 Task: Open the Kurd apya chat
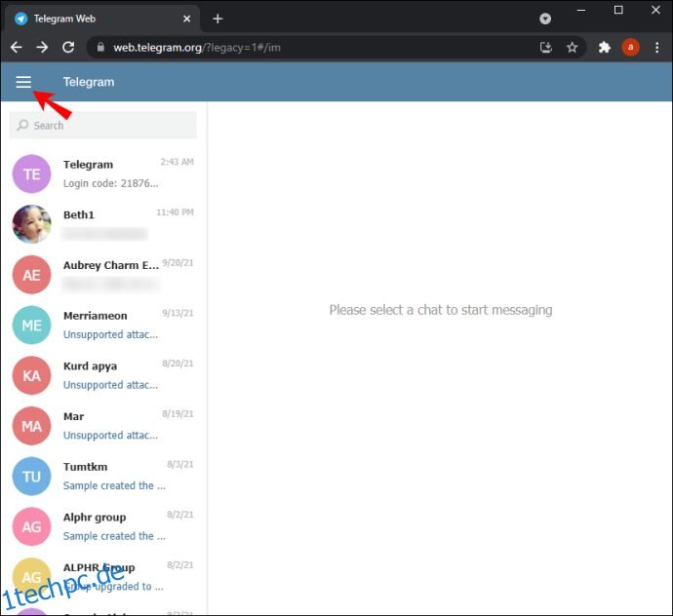103,375
